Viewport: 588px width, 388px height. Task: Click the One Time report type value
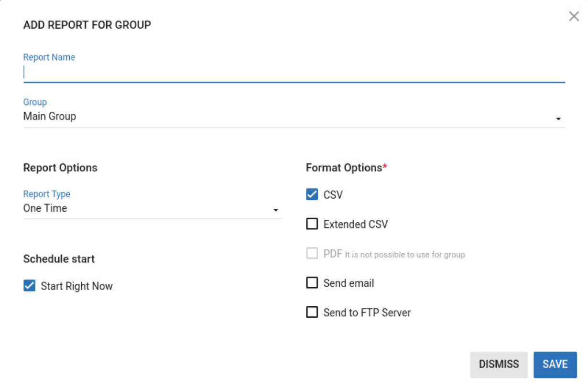tap(45, 208)
